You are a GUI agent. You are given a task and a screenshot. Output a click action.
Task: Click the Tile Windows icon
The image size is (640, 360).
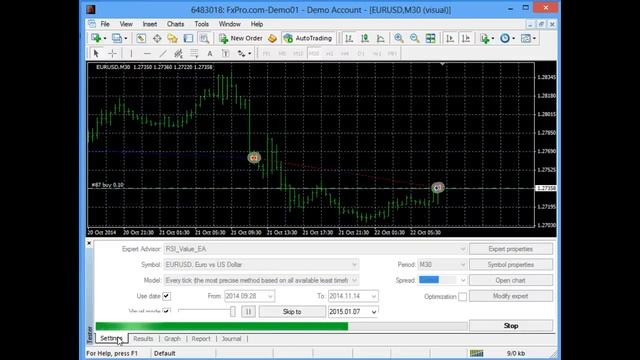(x=430, y=38)
